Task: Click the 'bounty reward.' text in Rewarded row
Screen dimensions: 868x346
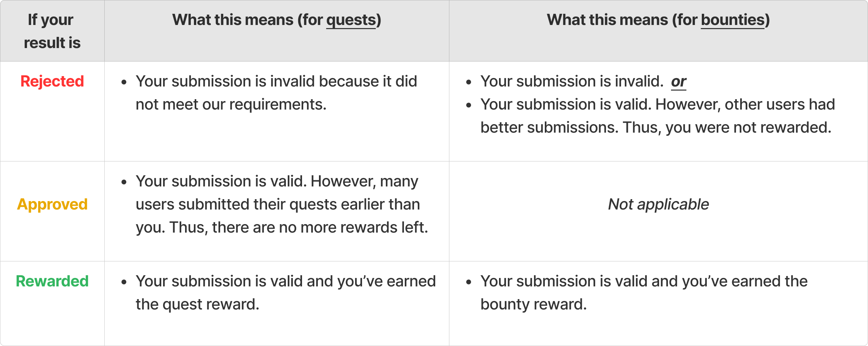Action: click(x=533, y=304)
